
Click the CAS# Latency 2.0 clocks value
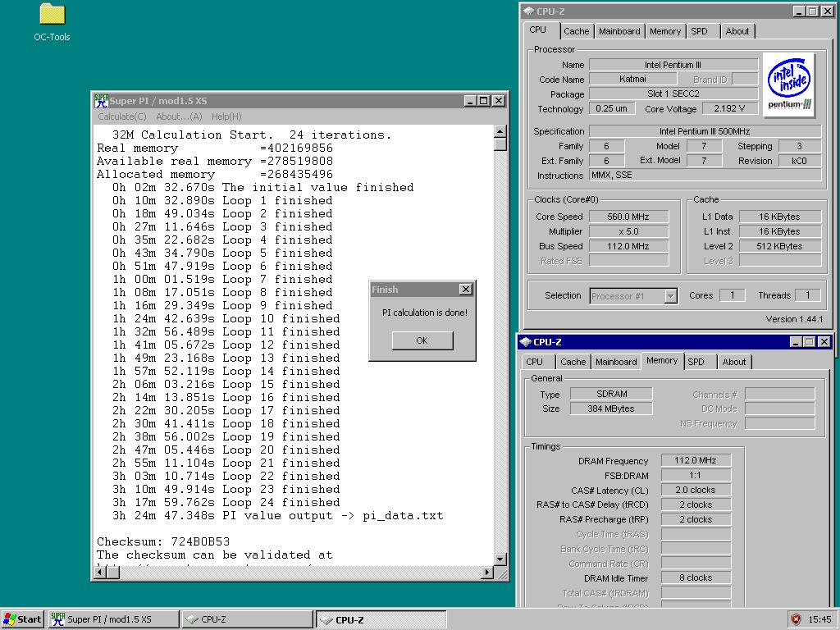(696, 490)
